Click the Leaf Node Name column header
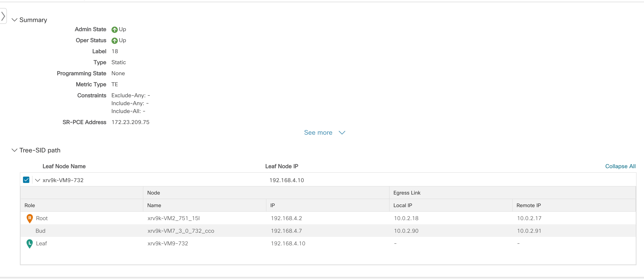The width and height of the screenshot is (644, 279). click(64, 166)
